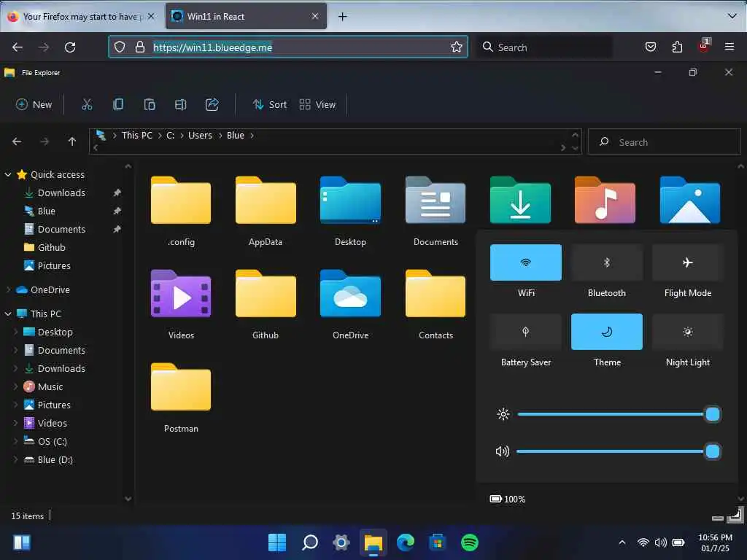Screen dimensions: 747x560
Task: Click the Copy icon in File Explorer toolbar
Action: pyautogui.click(x=118, y=104)
